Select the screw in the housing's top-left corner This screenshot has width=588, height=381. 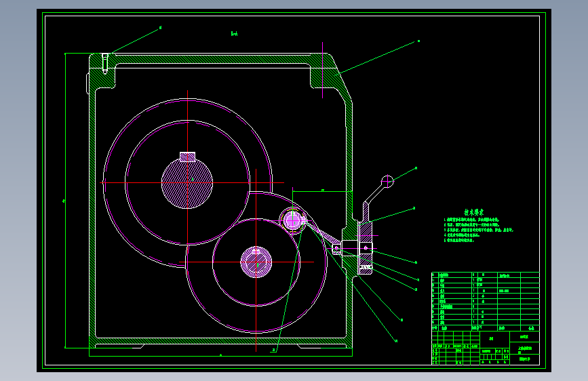coord(105,63)
